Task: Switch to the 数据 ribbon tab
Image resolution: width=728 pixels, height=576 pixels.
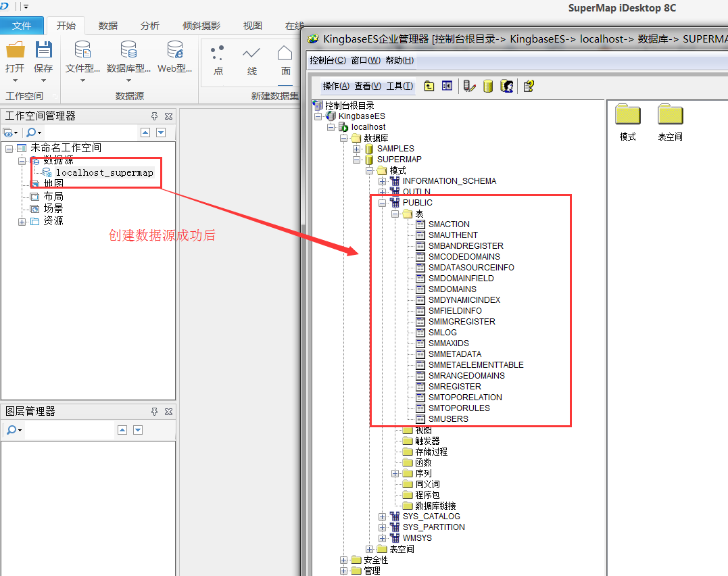Action: 108,26
